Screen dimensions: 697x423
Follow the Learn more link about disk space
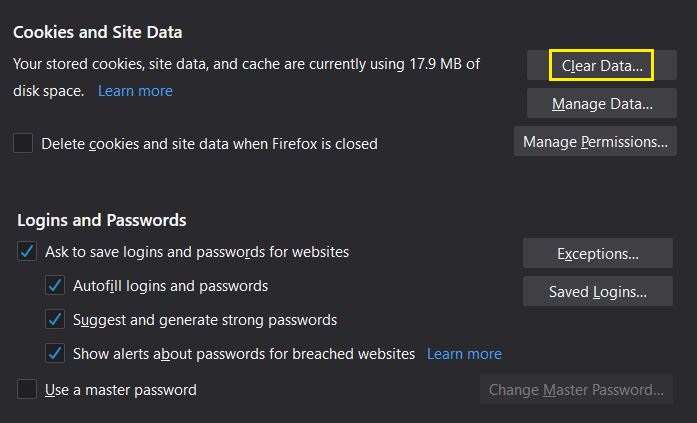click(135, 91)
